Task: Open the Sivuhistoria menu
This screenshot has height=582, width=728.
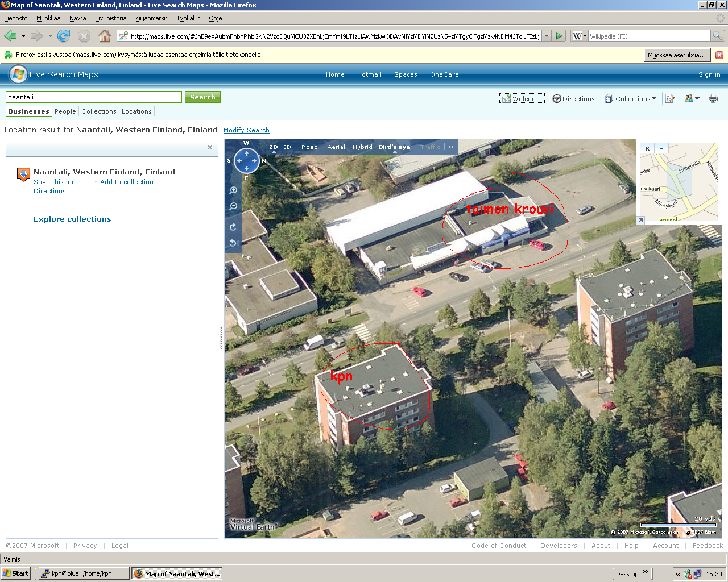Action: click(x=111, y=18)
